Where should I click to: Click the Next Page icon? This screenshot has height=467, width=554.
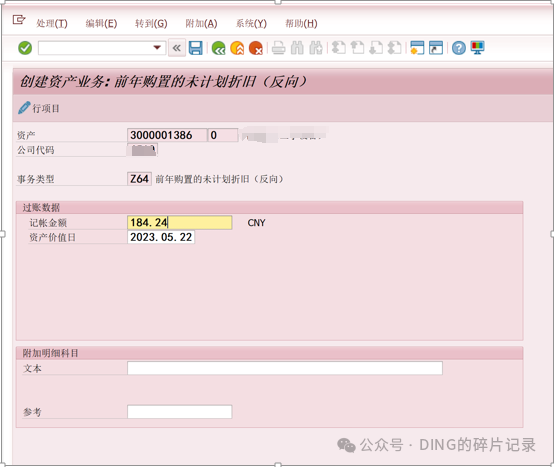click(x=376, y=48)
